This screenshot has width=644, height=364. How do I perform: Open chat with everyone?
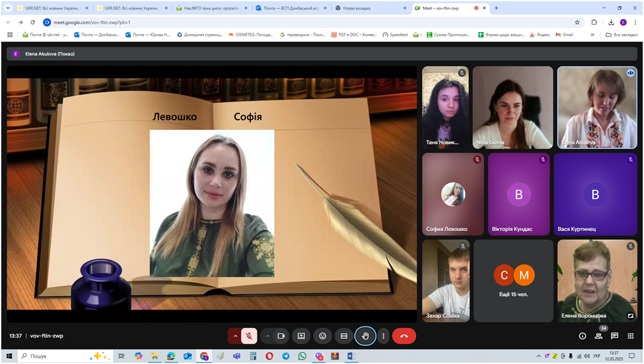[615, 336]
